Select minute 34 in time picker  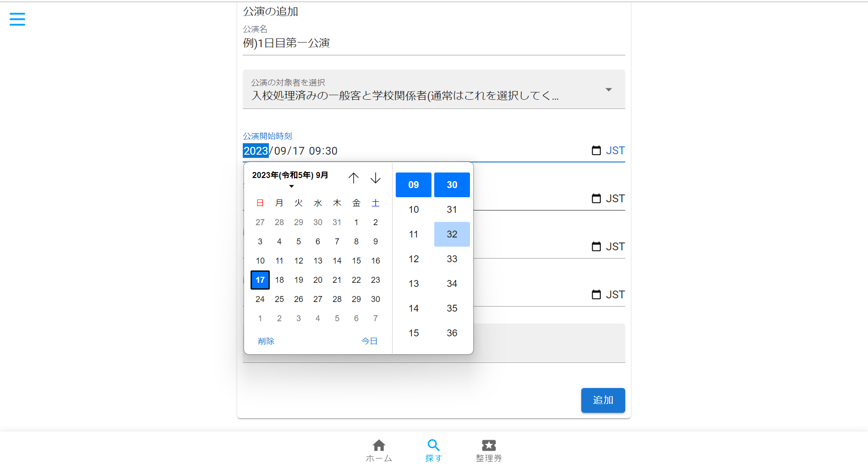point(452,284)
